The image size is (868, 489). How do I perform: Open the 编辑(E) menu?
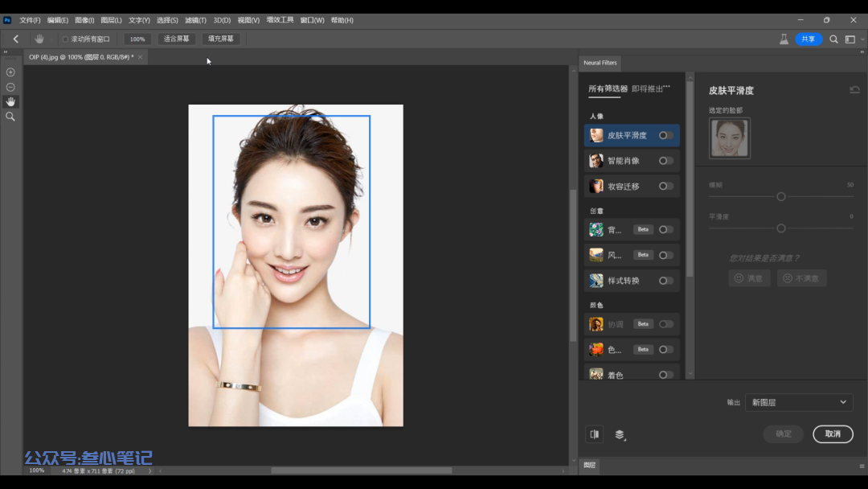click(x=58, y=20)
